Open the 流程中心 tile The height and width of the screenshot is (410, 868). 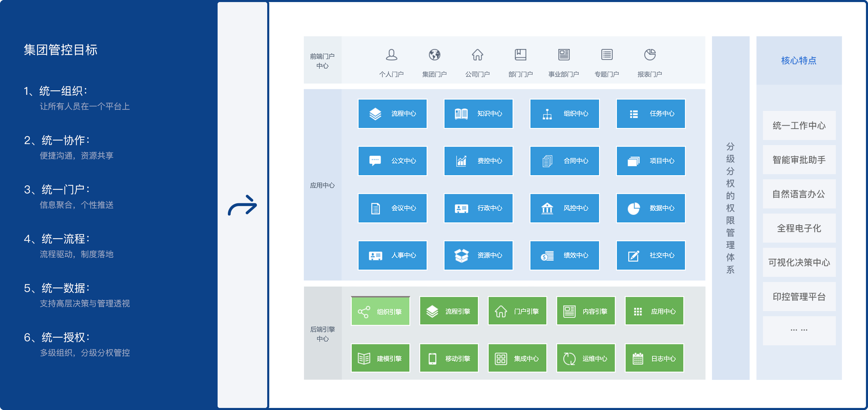[392, 114]
